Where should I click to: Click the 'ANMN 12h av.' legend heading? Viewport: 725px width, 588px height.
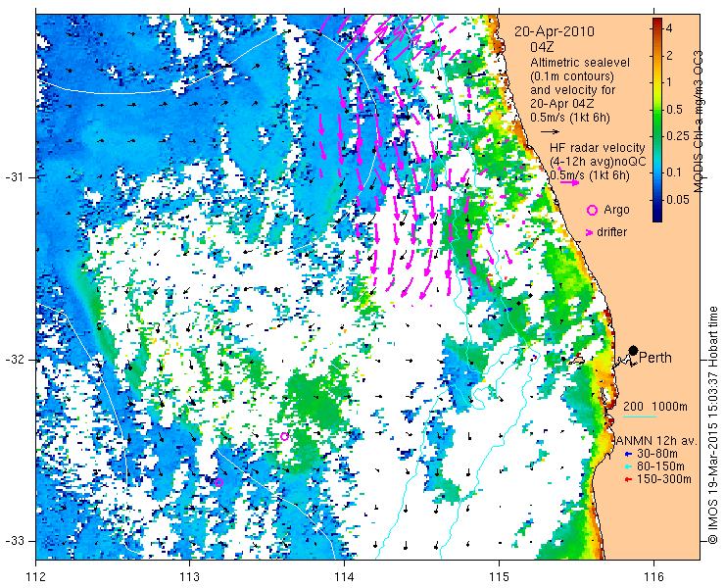pyautogui.click(x=656, y=441)
